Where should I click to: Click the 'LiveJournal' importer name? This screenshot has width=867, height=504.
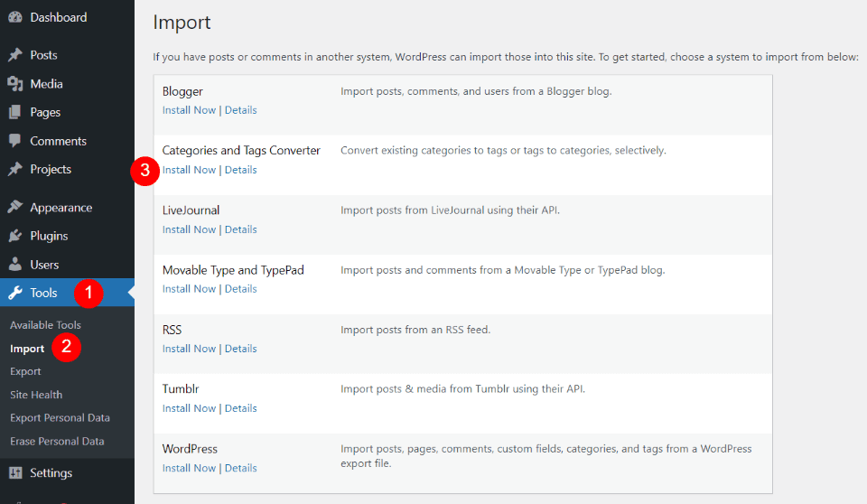(191, 210)
